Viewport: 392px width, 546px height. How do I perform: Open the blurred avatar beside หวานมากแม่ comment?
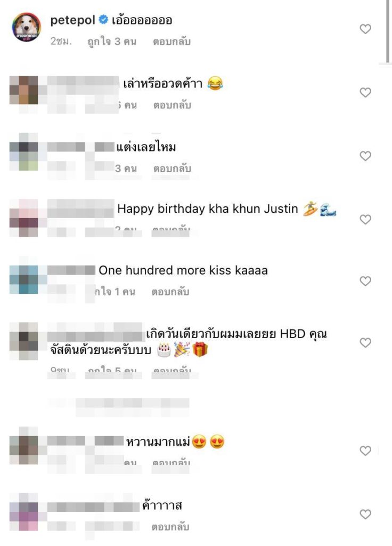pos(23,445)
